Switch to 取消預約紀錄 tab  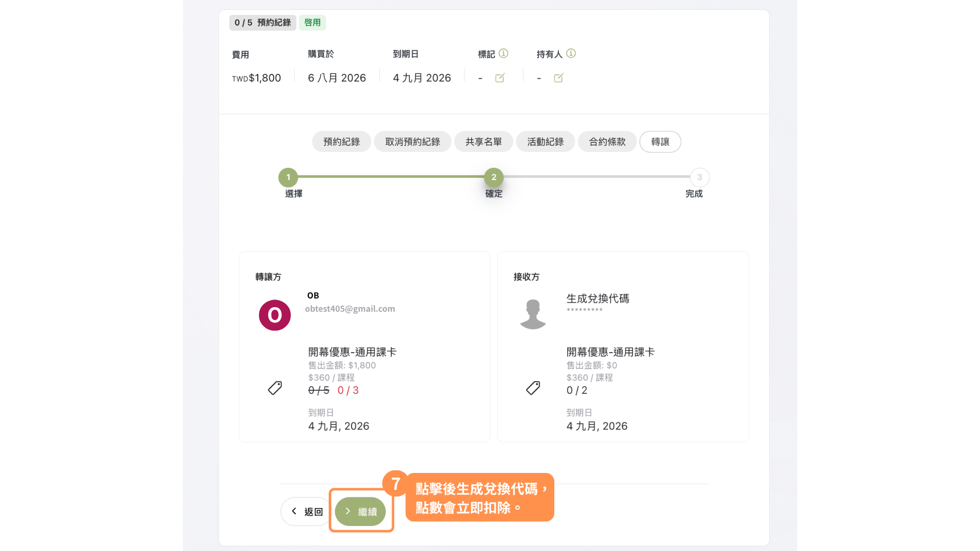point(412,142)
